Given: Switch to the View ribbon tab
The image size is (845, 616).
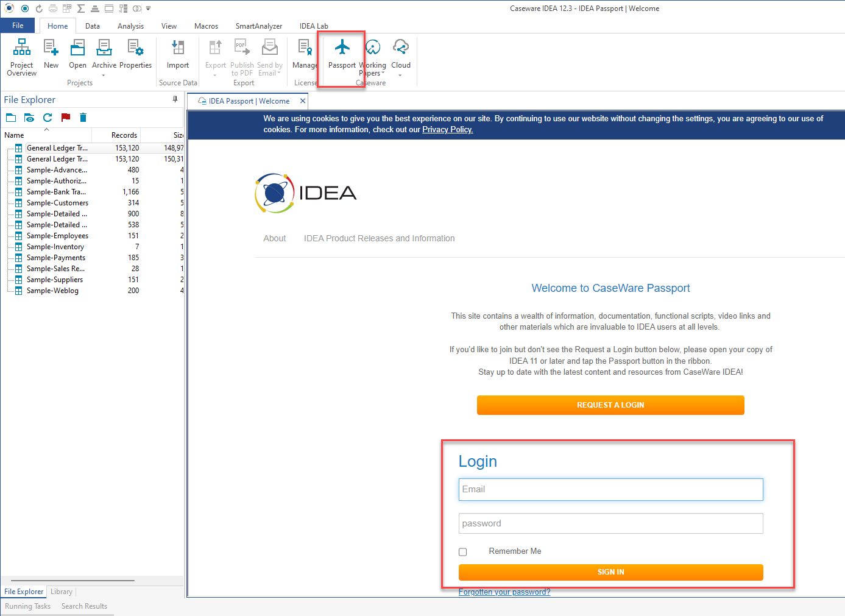Looking at the screenshot, I should click(169, 26).
